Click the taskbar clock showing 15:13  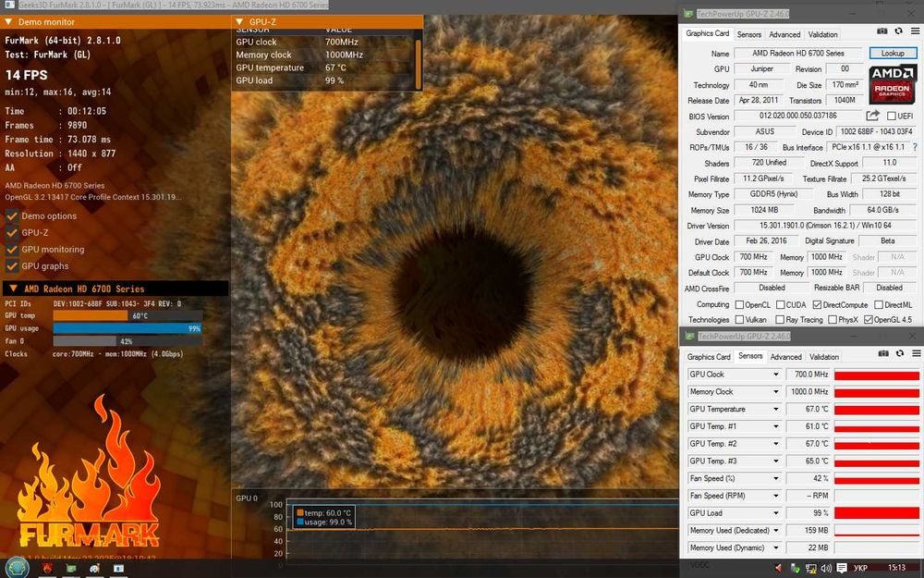[896, 568]
